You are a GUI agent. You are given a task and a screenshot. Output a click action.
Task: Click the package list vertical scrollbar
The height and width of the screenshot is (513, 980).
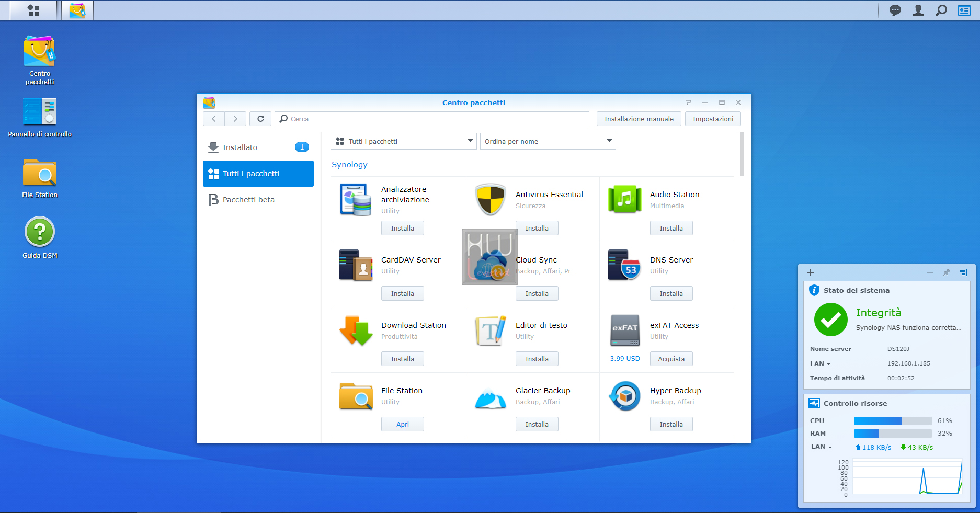pyautogui.click(x=742, y=154)
